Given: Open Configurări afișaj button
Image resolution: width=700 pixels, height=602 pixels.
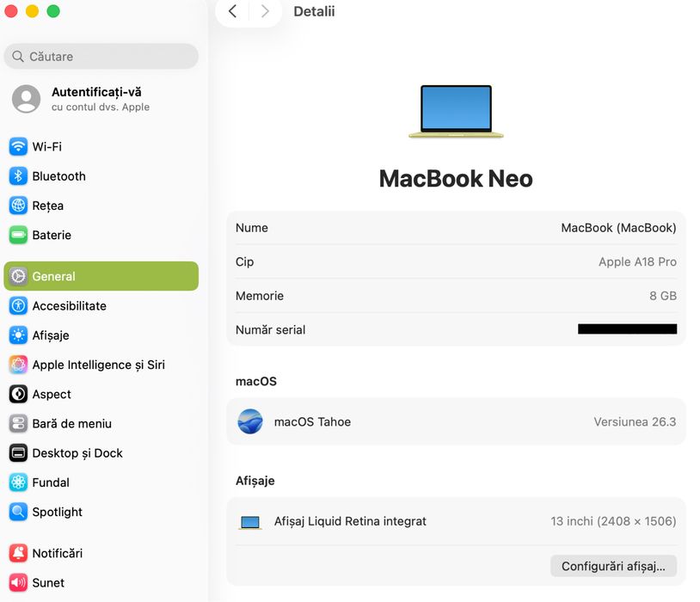Looking at the screenshot, I should (x=613, y=566).
